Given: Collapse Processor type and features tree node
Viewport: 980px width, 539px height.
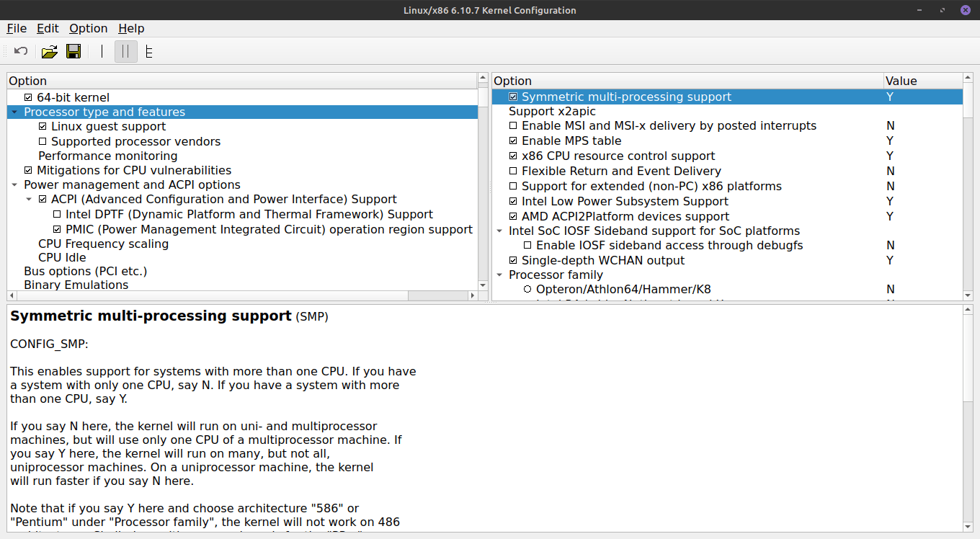Looking at the screenshot, I should coord(14,112).
